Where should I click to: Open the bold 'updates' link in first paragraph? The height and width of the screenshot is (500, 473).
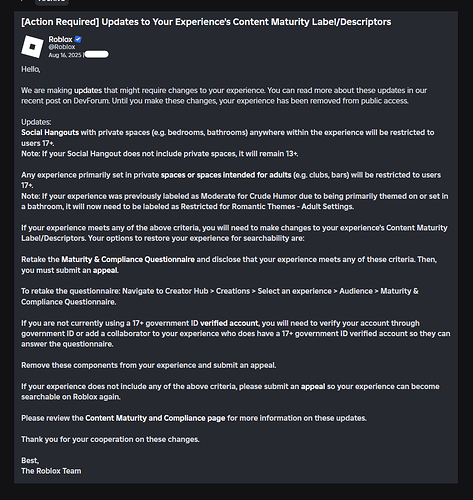(x=88, y=91)
